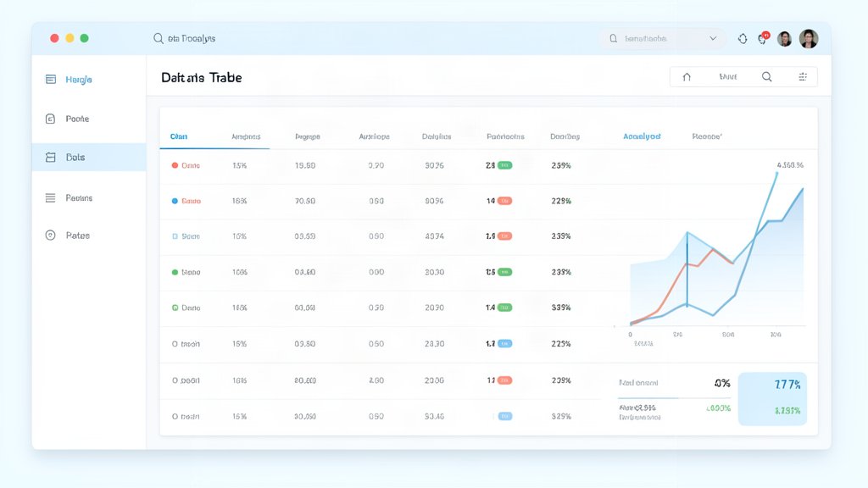This screenshot has width=868, height=488.
Task: Open the smaller left profile avatar
Action: (784, 39)
